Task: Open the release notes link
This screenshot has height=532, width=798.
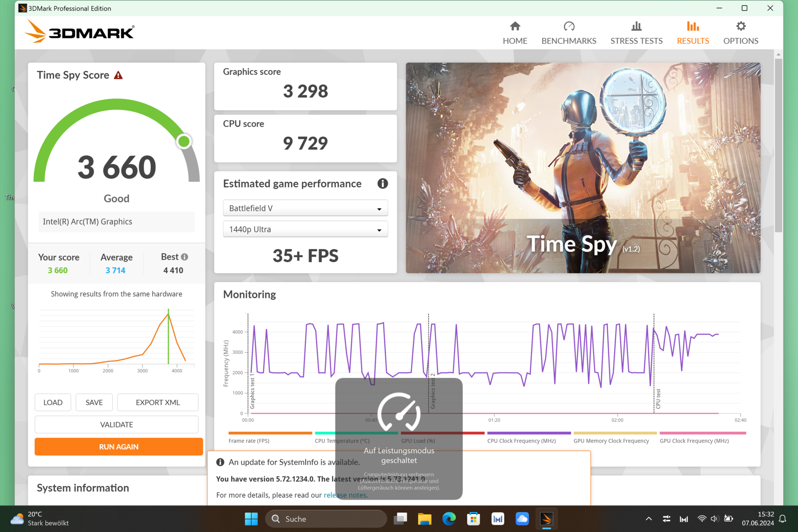Action: coord(346,495)
